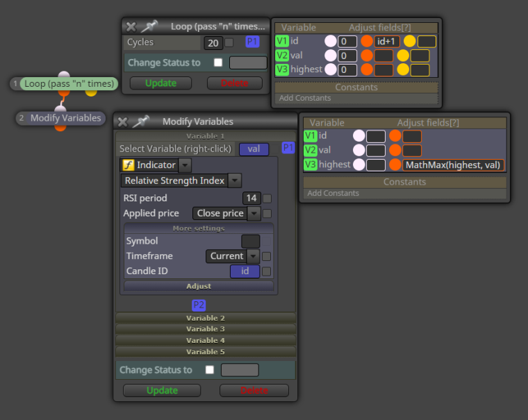The image size is (528, 420).
Task: Click V2 val badge in Modify Variables panel
Action: 310,151
